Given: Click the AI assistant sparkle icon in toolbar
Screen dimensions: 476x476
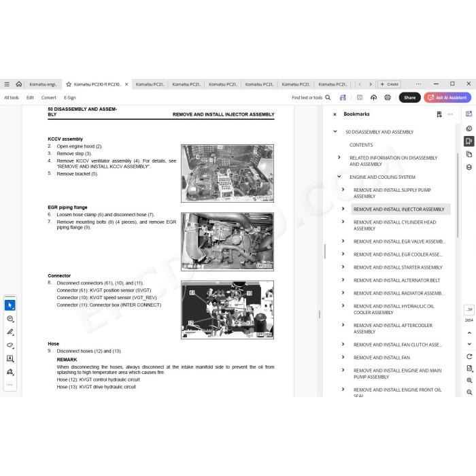Looking at the screenshot, I should pyautogui.click(x=343, y=97).
